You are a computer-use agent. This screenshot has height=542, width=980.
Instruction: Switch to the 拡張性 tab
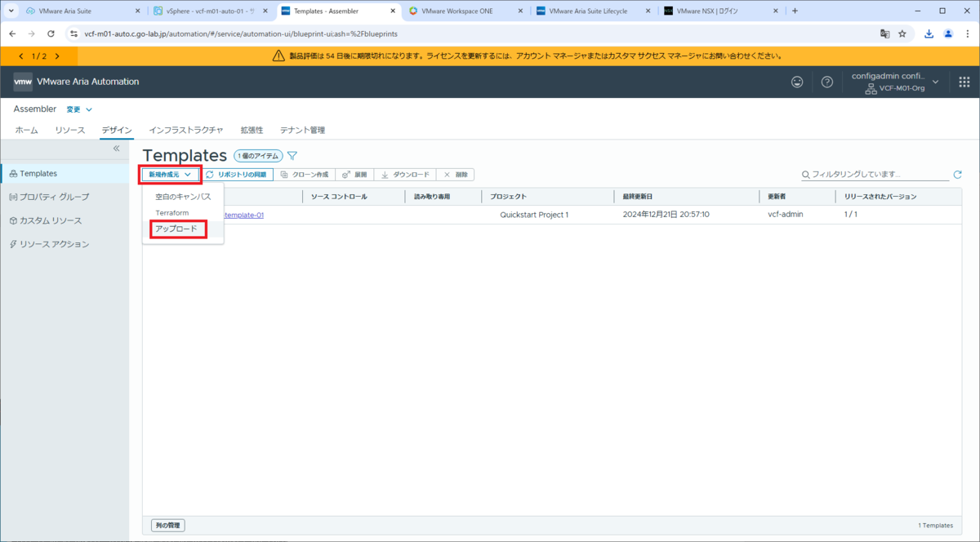pos(252,130)
